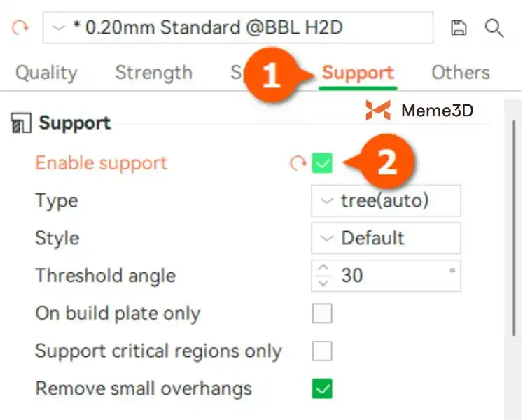This screenshot has height=420, width=523.
Task: Open the support Style dropdown
Action: 386,238
